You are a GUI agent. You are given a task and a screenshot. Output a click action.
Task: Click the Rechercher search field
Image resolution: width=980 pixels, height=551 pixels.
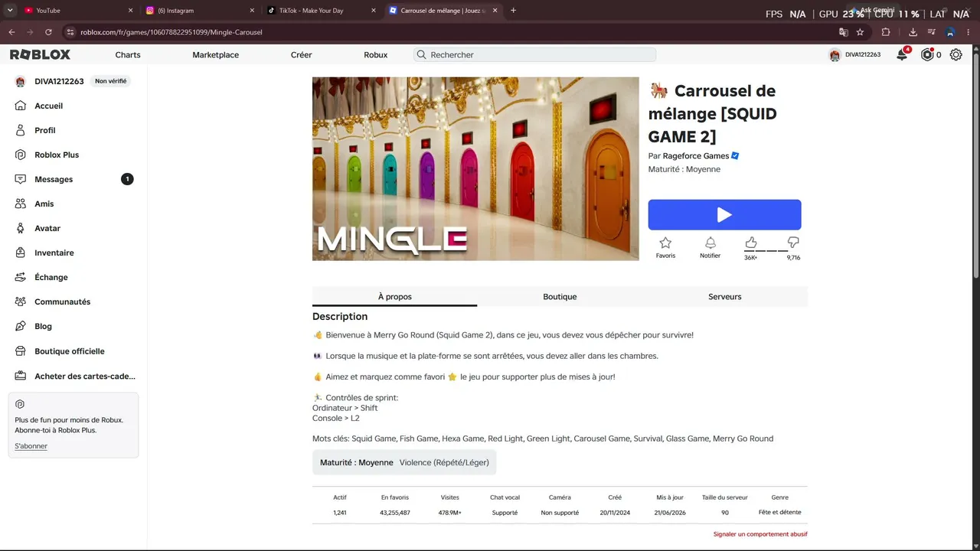(534, 54)
